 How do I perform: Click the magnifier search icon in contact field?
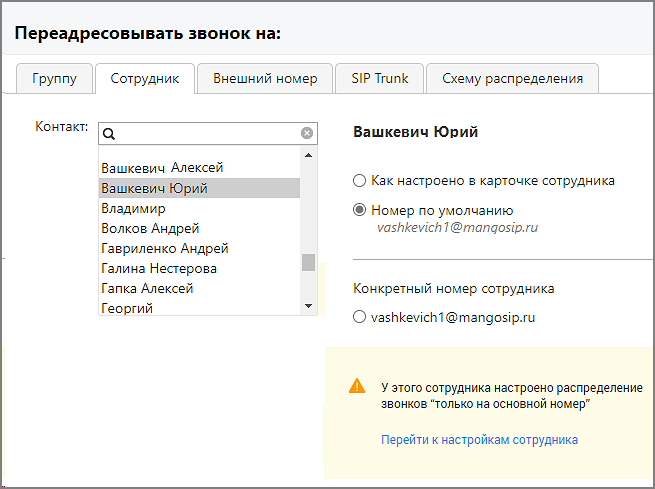(x=109, y=134)
